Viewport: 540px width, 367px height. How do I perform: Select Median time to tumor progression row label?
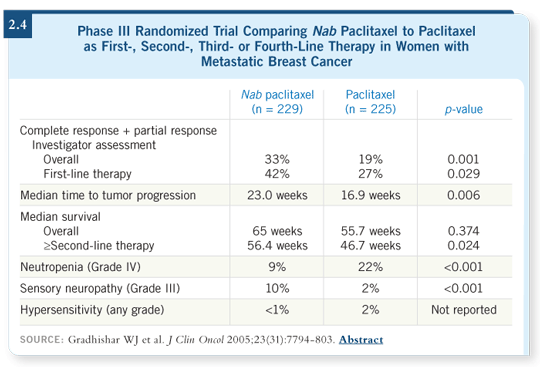pos(108,195)
